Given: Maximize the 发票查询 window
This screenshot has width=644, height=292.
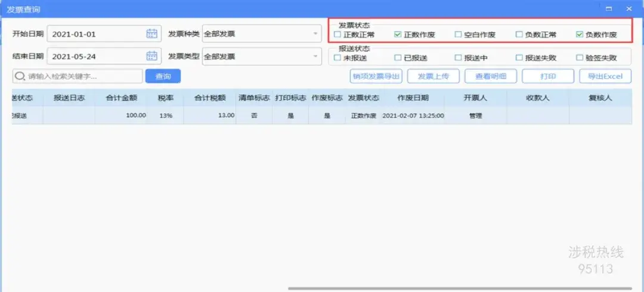Looking at the screenshot, I should pyautogui.click(x=609, y=8).
